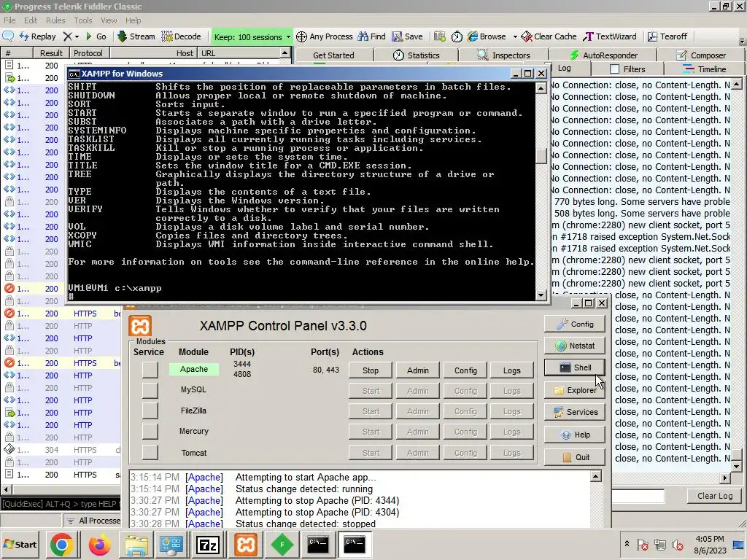Switch to the Statistics tab

click(417, 55)
